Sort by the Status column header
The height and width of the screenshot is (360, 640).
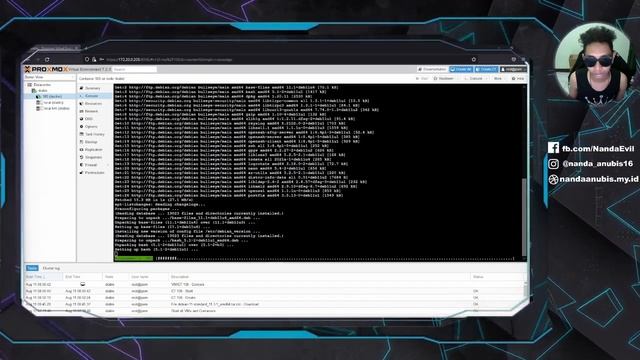tap(496, 277)
